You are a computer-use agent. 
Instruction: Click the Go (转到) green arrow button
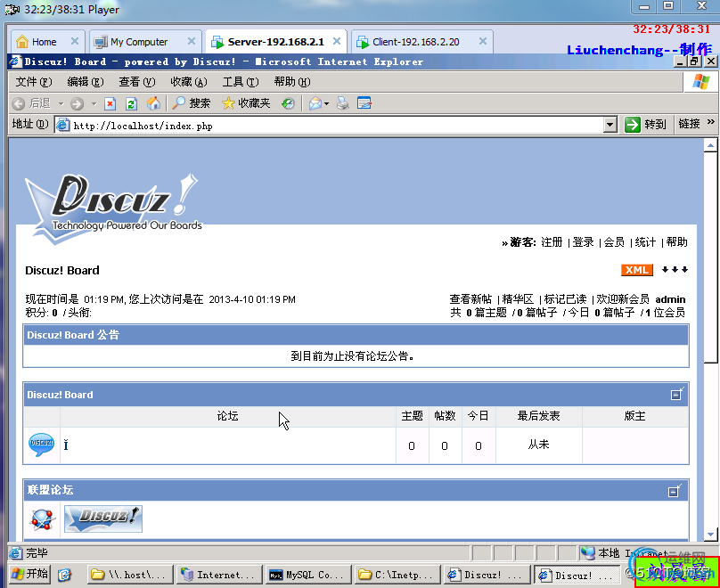[645, 125]
